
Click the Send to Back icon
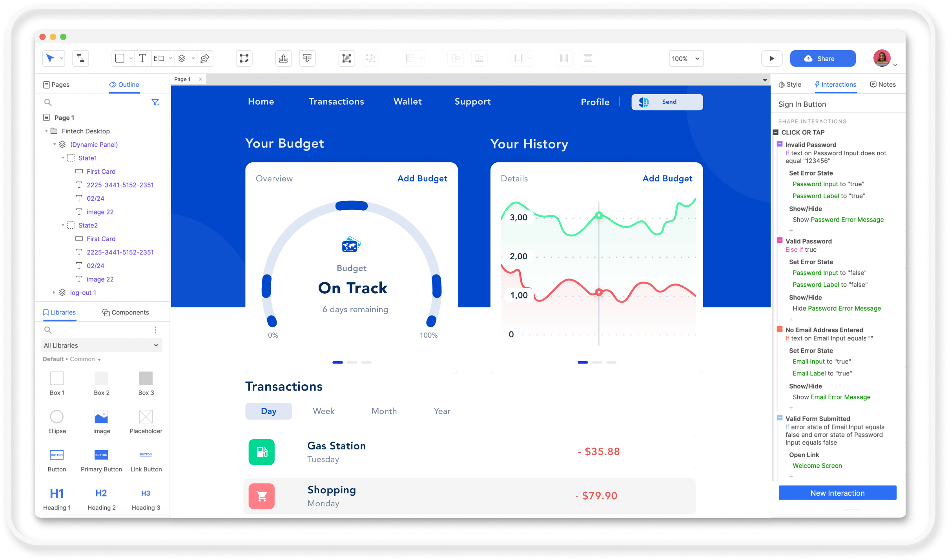pyautogui.click(x=307, y=58)
